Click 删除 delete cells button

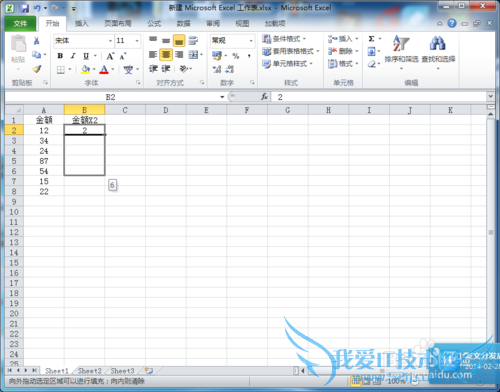click(x=343, y=51)
